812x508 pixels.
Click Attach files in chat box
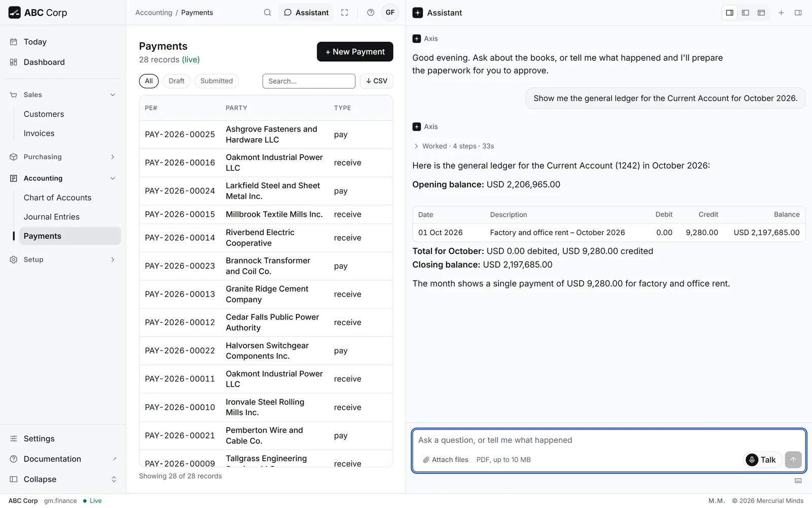coord(446,460)
